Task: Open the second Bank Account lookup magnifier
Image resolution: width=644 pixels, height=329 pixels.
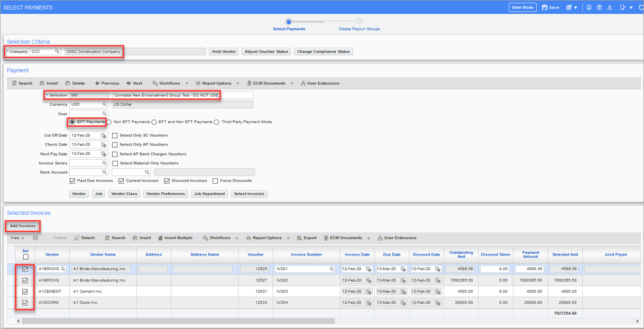Action: (x=146, y=172)
